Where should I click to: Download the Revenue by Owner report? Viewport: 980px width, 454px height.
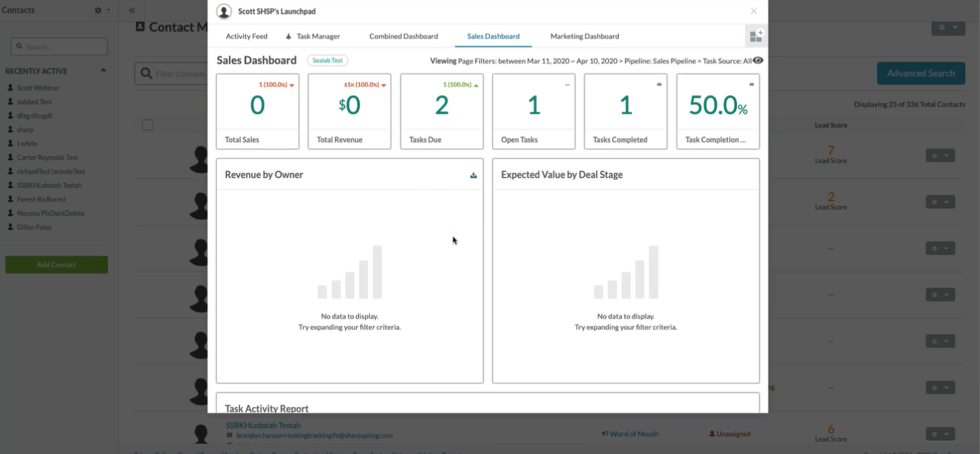(x=473, y=175)
